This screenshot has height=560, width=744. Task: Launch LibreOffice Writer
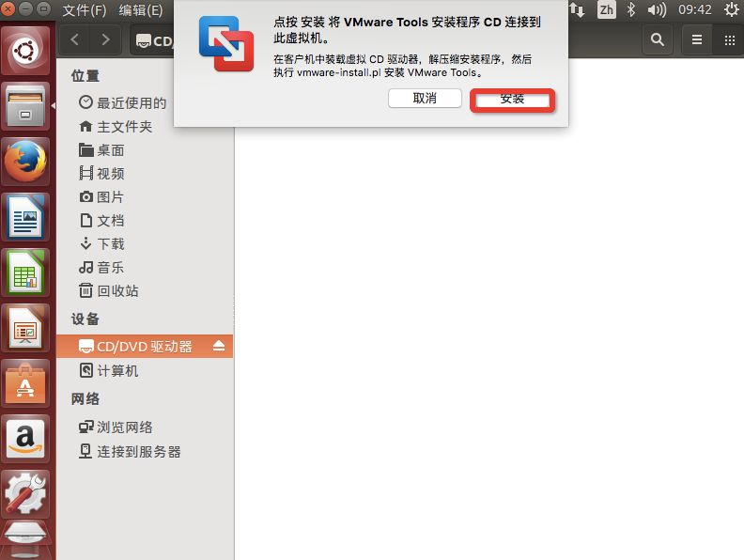[25, 217]
